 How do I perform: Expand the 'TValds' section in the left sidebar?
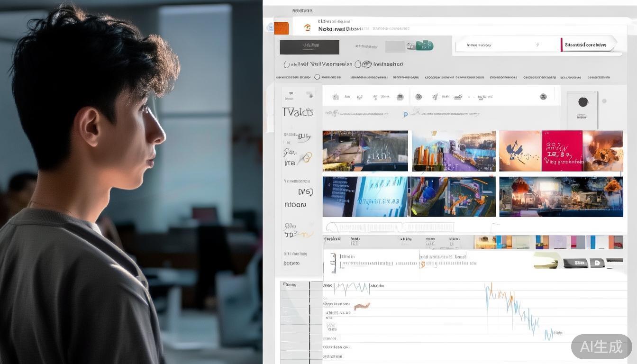click(x=298, y=112)
